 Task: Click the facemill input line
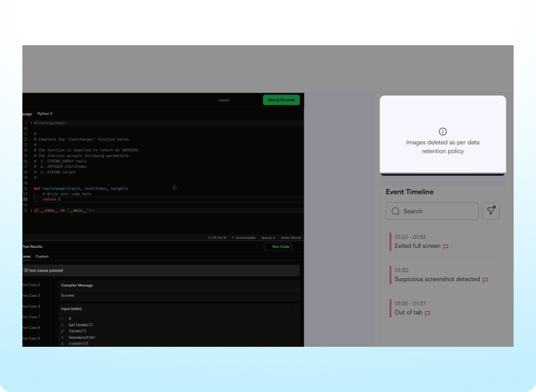77,331
